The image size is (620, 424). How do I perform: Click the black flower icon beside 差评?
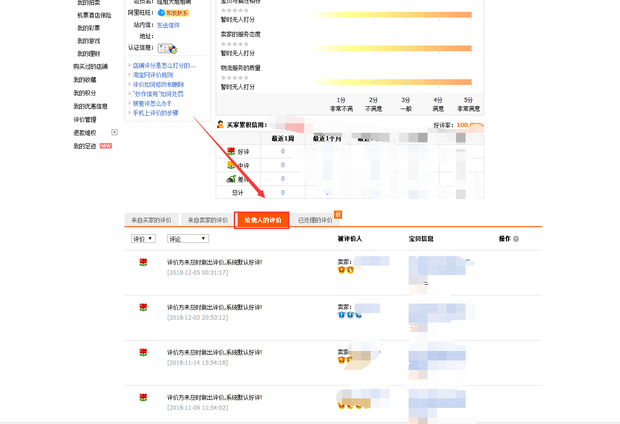pyautogui.click(x=231, y=179)
